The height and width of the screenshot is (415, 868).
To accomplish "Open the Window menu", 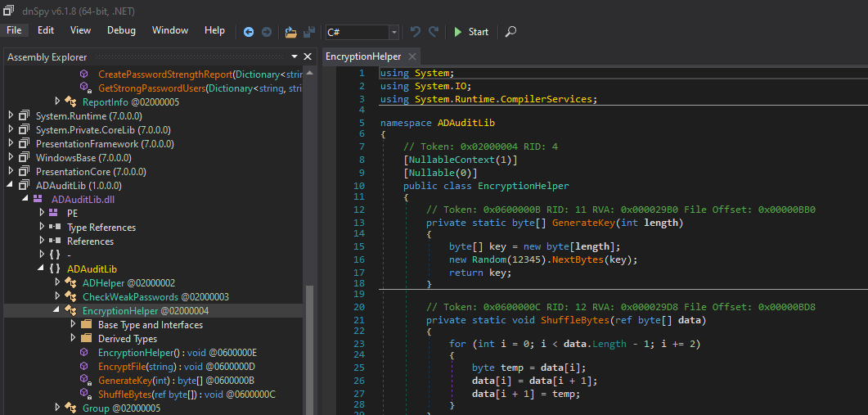I will 170,30.
